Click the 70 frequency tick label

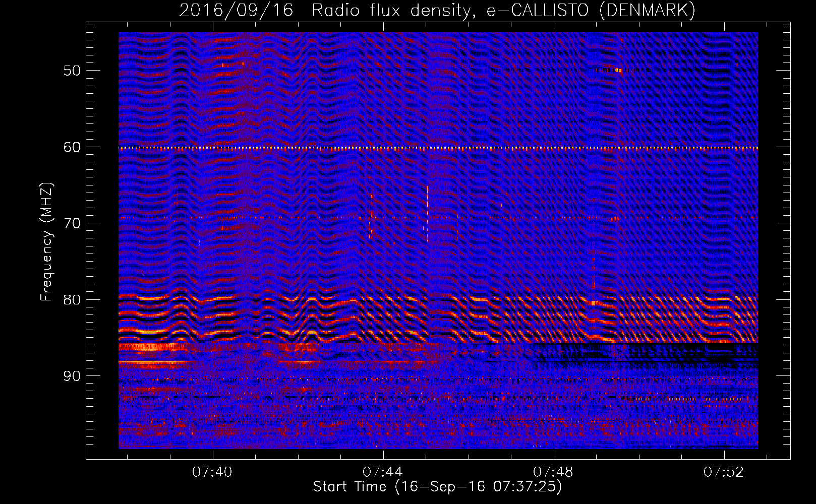[72, 223]
